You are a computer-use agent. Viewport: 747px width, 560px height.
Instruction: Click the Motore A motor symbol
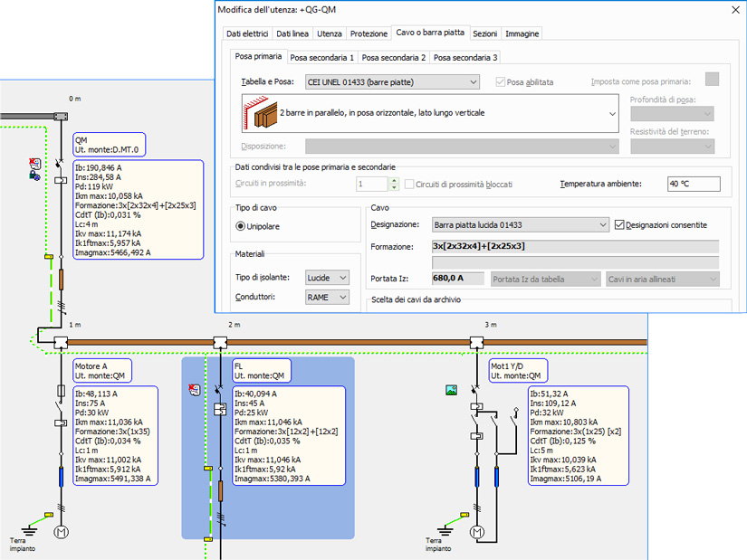[61, 532]
